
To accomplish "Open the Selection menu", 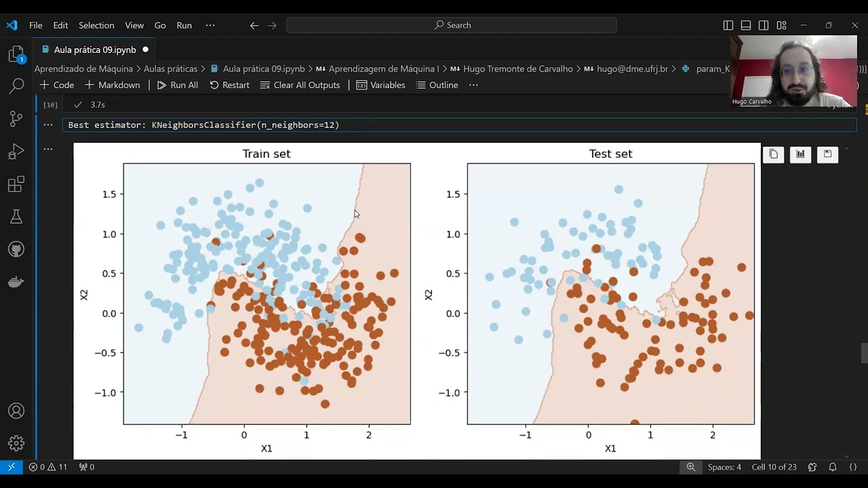I will (x=96, y=25).
